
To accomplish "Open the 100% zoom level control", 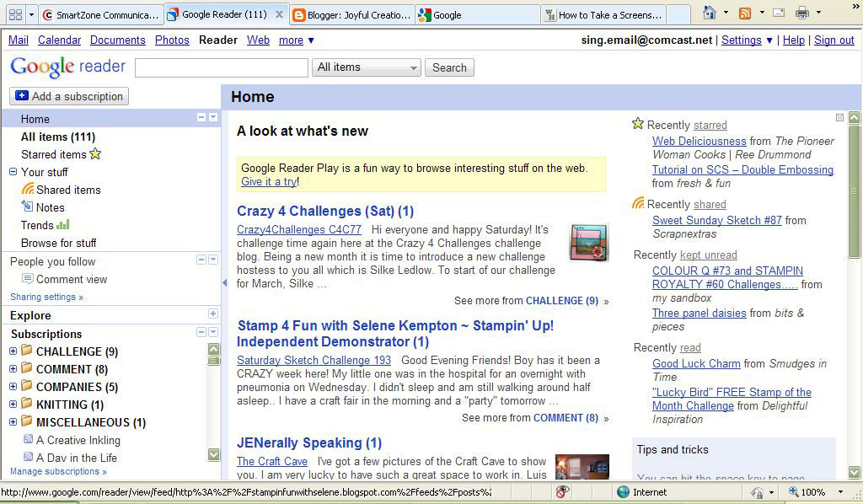I will 817,492.
